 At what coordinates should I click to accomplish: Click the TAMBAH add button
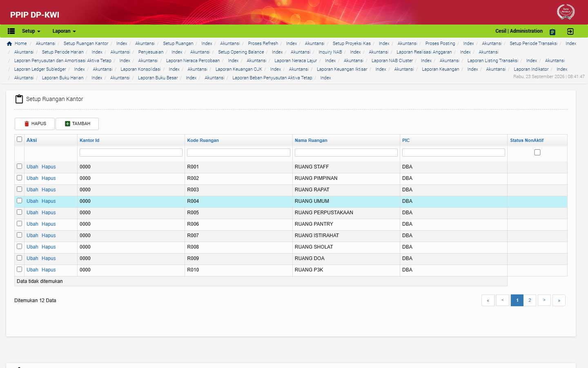[x=77, y=124]
